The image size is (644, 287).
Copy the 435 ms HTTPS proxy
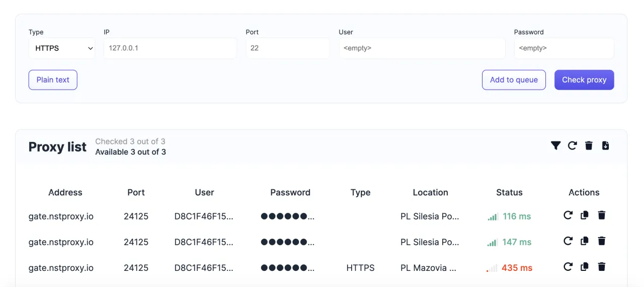tap(584, 267)
